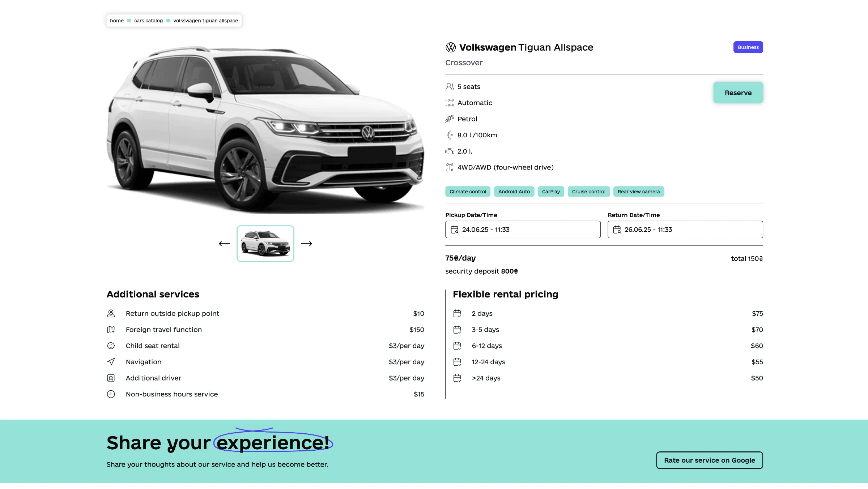The height and width of the screenshot is (489, 868).
Task: Click the calendar icon in the Return Date/Time field
Action: (617, 230)
